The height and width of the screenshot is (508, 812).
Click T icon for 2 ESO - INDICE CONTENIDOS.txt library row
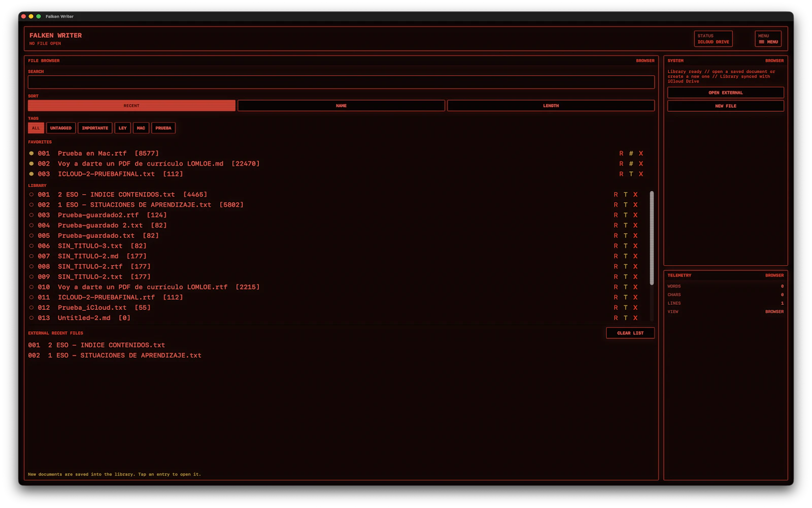[625, 195]
